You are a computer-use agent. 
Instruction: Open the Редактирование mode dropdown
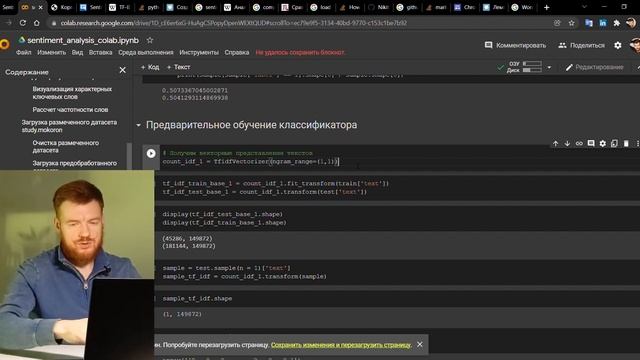[594, 67]
